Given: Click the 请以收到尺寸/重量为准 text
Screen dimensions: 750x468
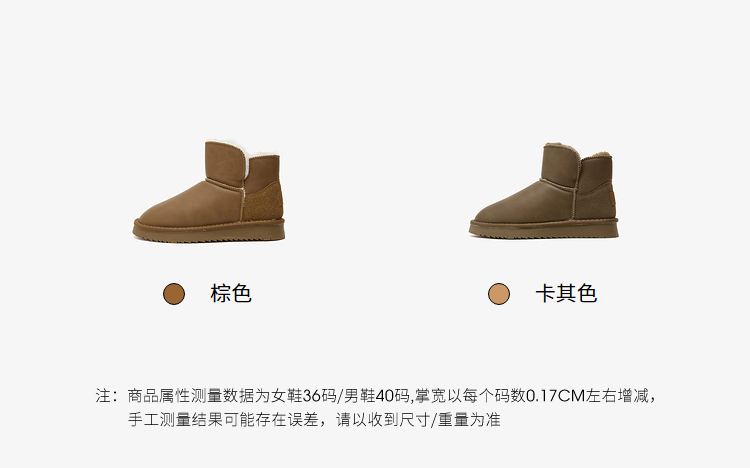Looking at the screenshot, I should [419, 420].
